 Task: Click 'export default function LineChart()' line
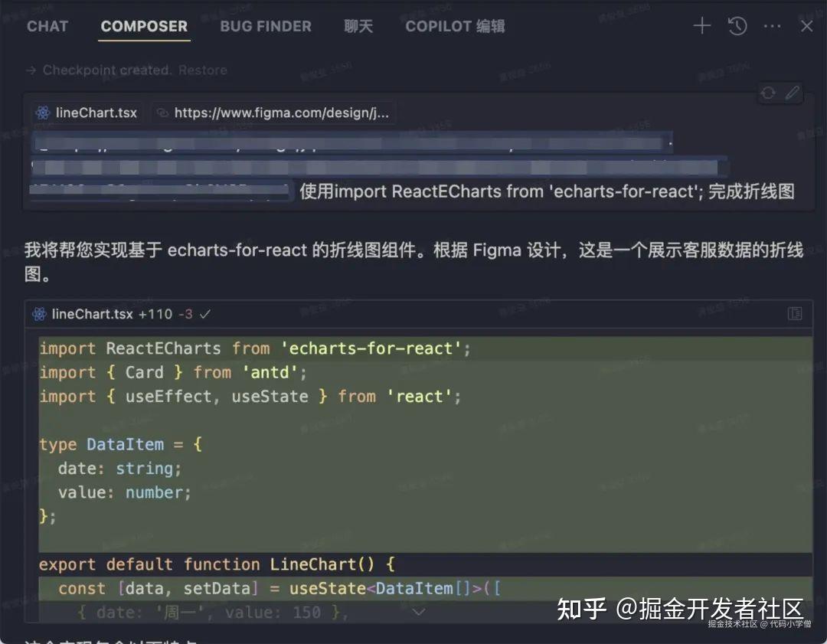click(x=216, y=564)
